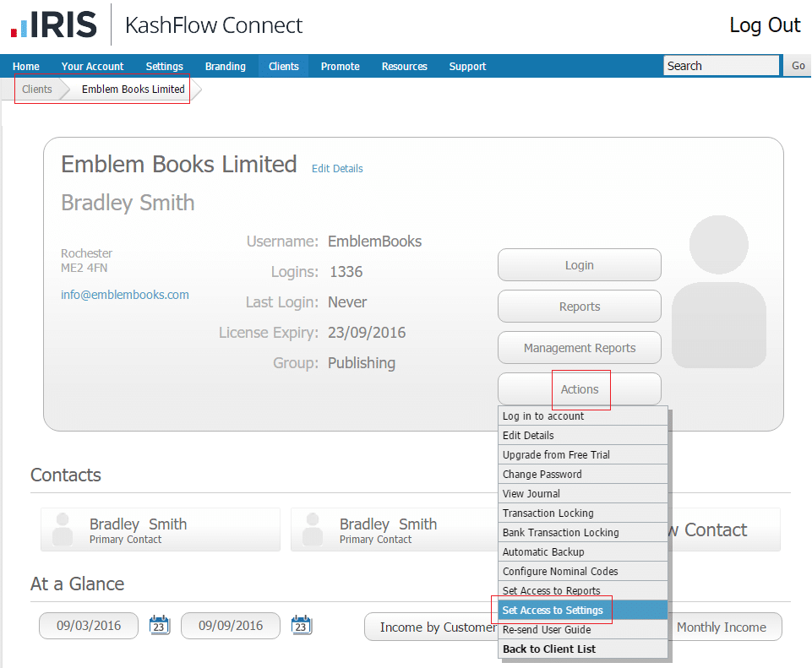The width and height of the screenshot is (812, 668).
Task: Click the 09/03/2016 start date field
Action: pos(89,626)
